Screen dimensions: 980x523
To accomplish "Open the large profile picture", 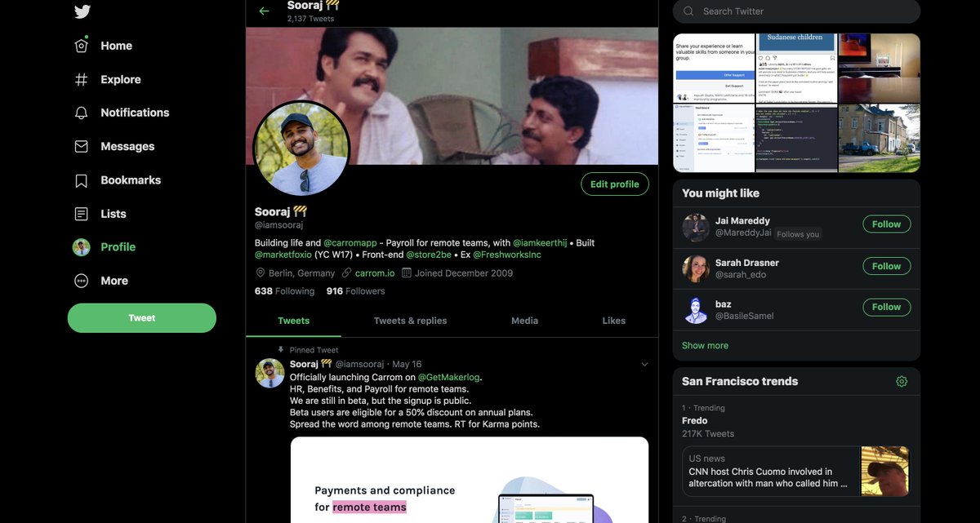I will tap(302, 148).
